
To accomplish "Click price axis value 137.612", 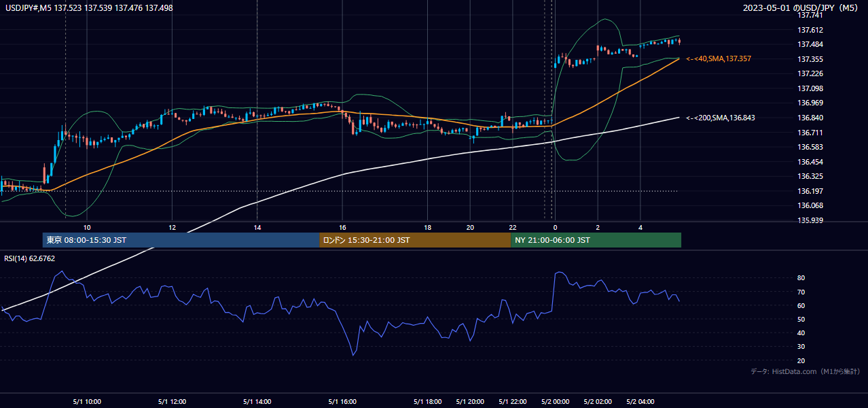I will coord(810,30).
